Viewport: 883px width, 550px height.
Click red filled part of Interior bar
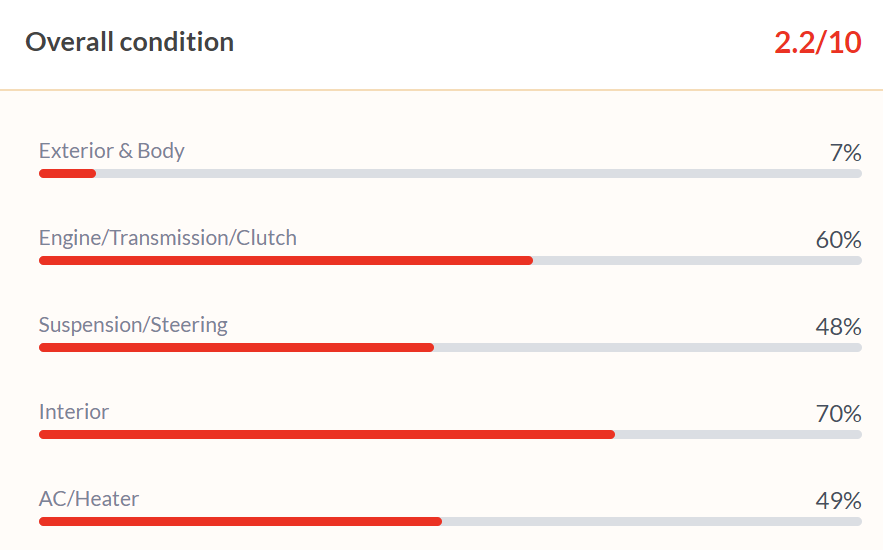[327, 435]
